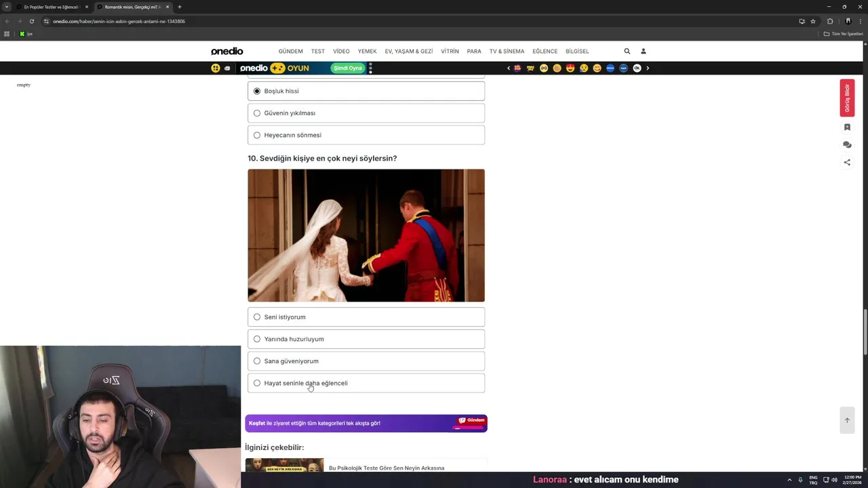Click the 'Keşfet' purple banner

[x=366, y=423]
